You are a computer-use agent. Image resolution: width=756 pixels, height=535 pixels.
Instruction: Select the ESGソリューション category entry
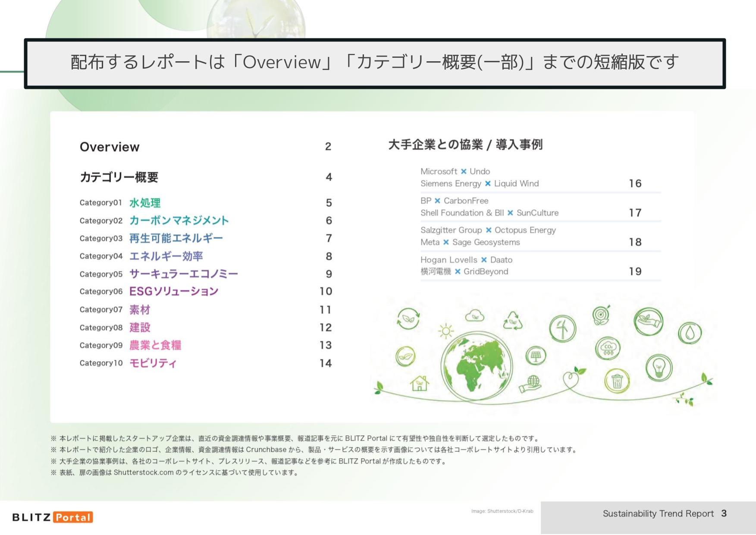click(x=174, y=292)
